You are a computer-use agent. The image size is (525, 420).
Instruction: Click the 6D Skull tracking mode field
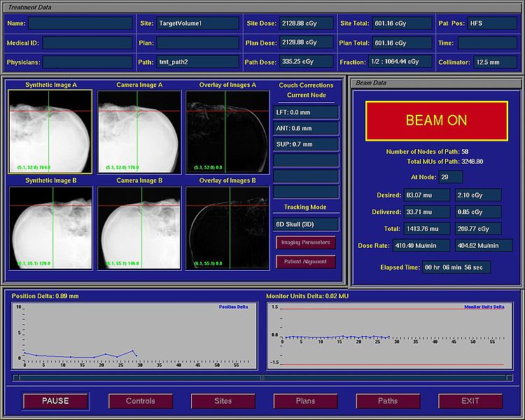(306, 225)
